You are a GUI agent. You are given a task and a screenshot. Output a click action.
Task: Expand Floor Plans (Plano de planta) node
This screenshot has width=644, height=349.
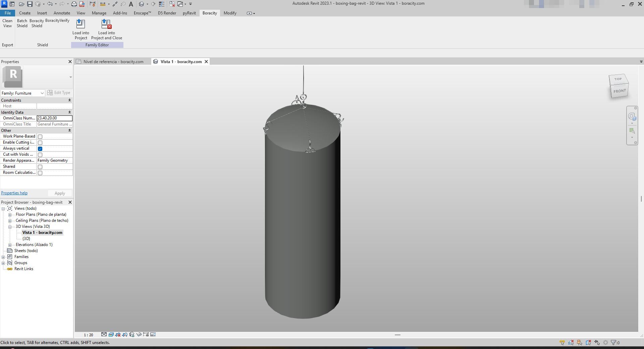10,215
